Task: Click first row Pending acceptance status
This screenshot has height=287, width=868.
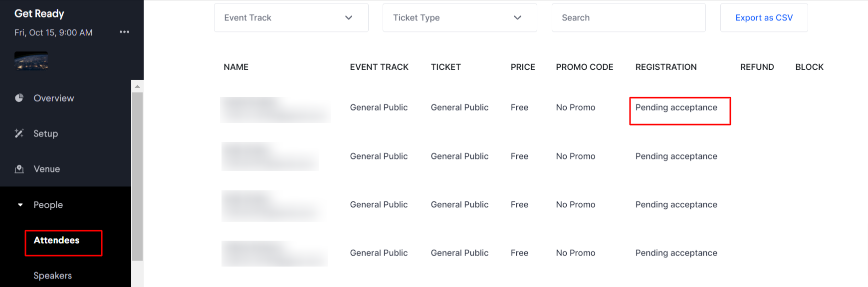Action: 676,107
